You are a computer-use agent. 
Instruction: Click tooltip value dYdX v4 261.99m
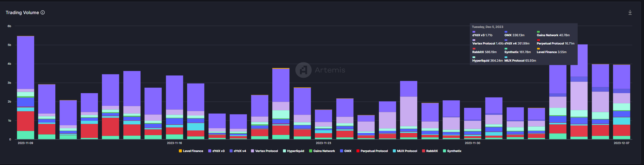(517, 43)
